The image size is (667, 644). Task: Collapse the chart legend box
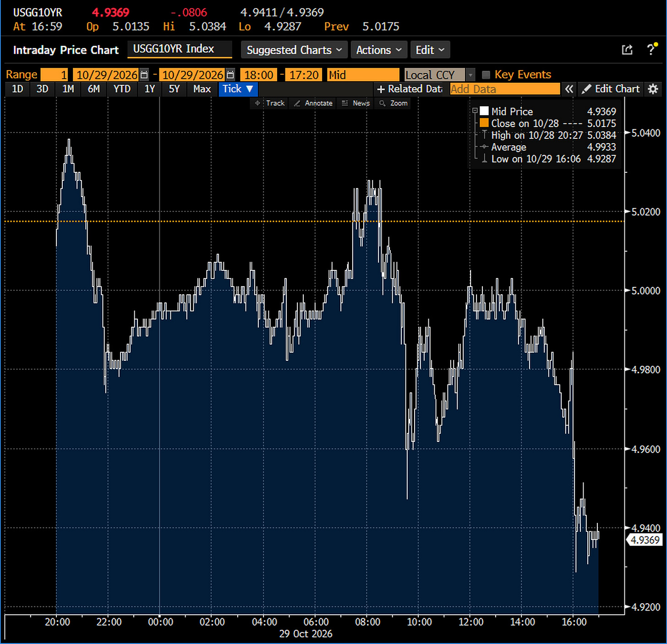coord(475,110)
